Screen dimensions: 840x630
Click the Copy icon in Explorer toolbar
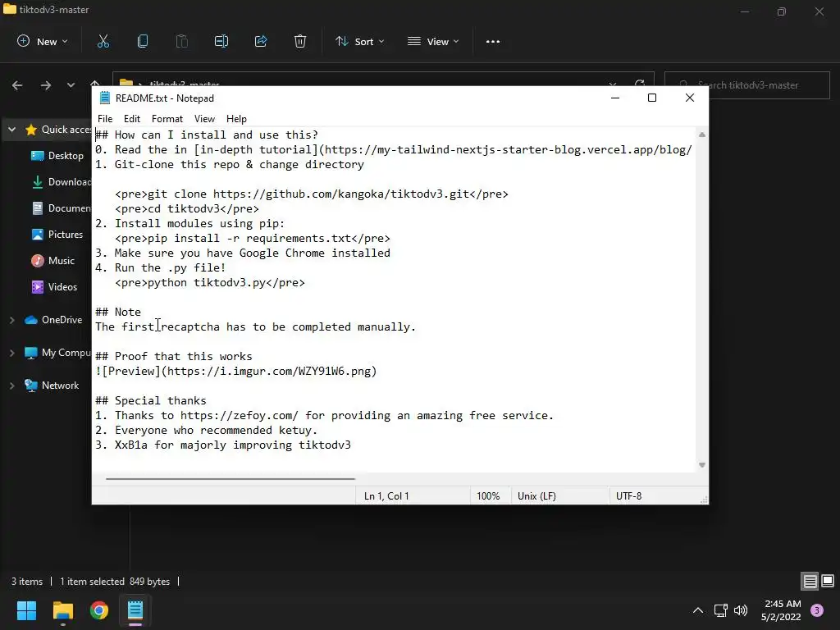(143, 41)
